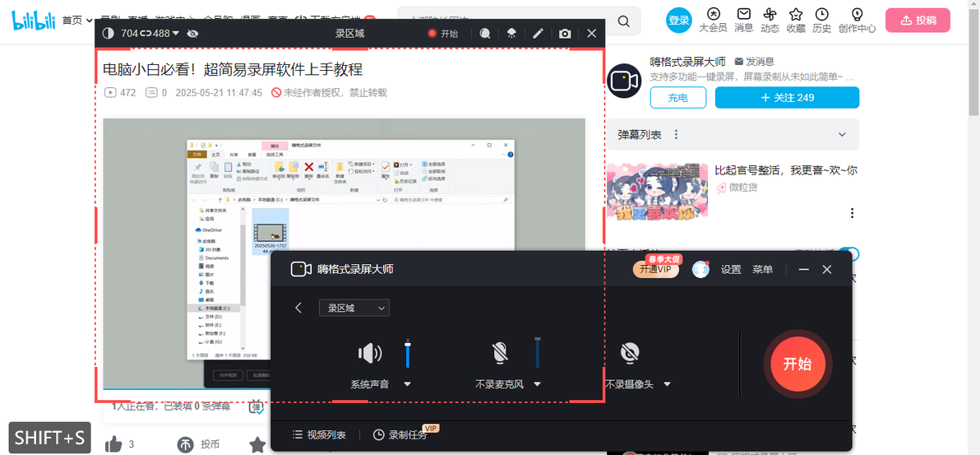This screenshot has height=455, width=980.
Task: Click the 微粒贷 advertiser label
Action: [x=744, y=187]
